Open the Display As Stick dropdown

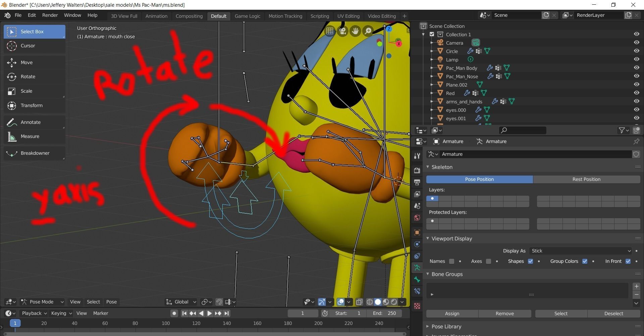(x=581, y=251)
